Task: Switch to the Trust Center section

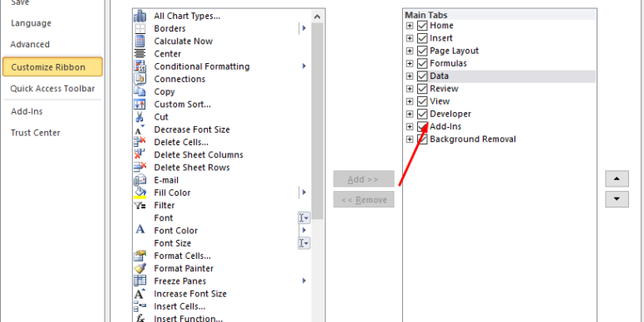Action: pos(36,133)
